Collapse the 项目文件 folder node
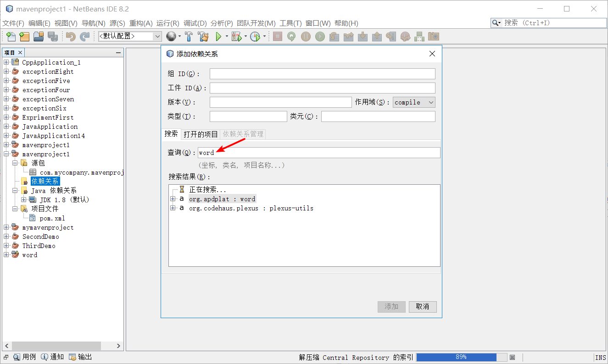This screenshot has height=364, width=608. (x=15, y=209)
